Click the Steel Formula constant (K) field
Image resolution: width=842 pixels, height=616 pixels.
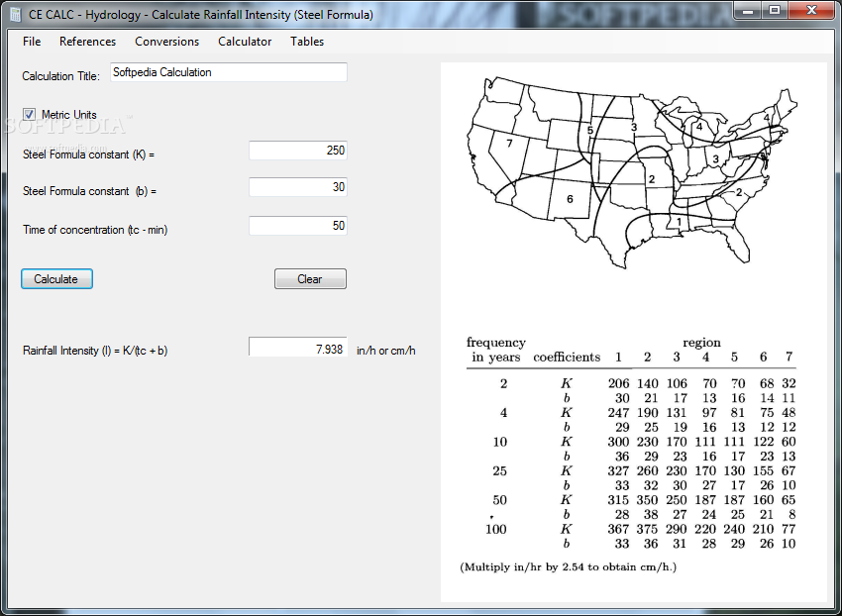pyautogui.click(x=298, y=151)
